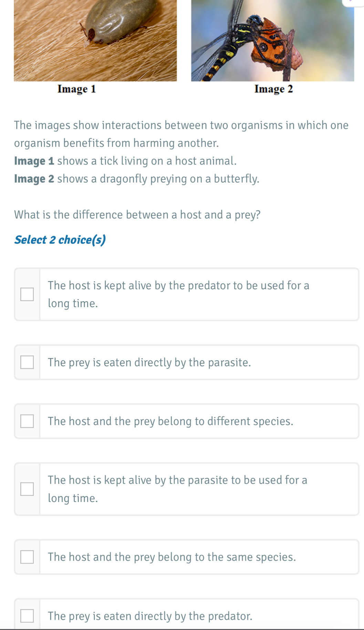Click the question 'What is the difference between a host and a prey?'
The height and width of the screenshot is (630, 364).
tap(137, 215)
